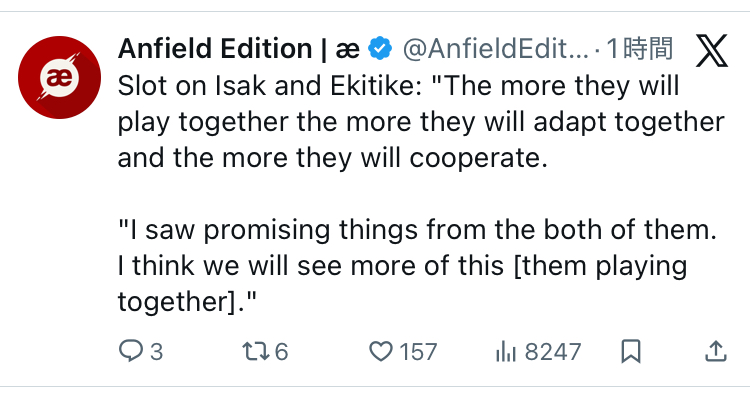Click the line 'I saw promising things'
Screen dimensions: 750x401
270,230
